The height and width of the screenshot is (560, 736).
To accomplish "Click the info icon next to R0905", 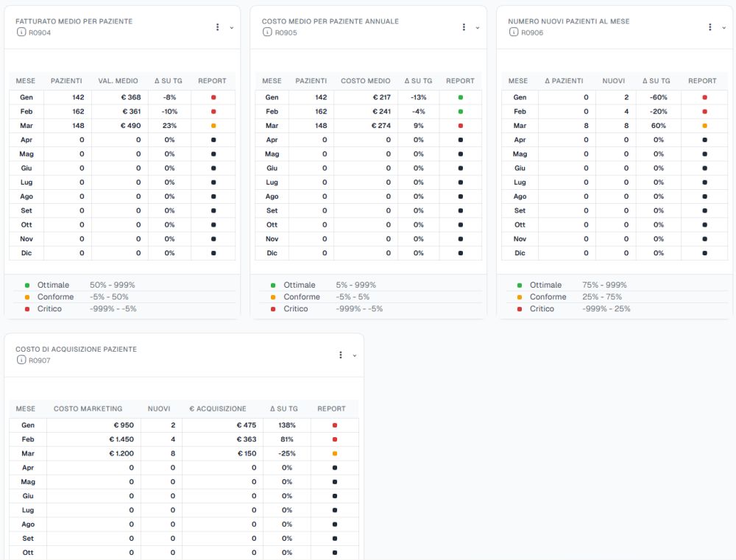I will click(x=267, y=32).
